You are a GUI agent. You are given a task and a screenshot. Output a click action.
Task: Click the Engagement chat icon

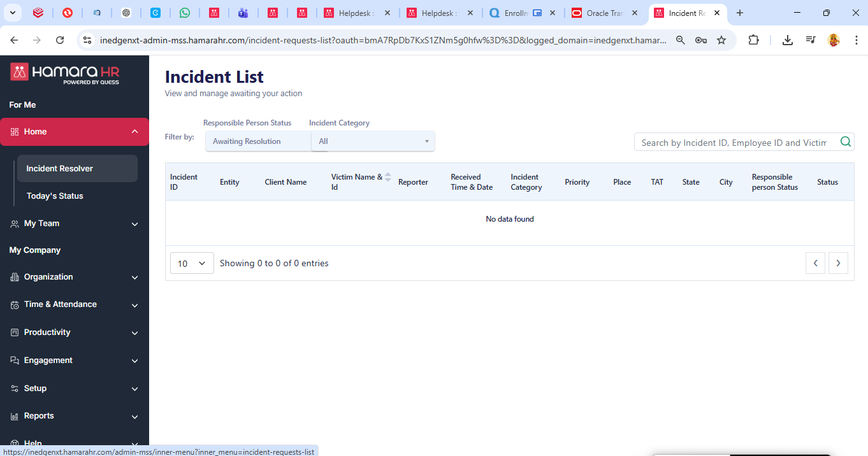(x=15, y=360)
